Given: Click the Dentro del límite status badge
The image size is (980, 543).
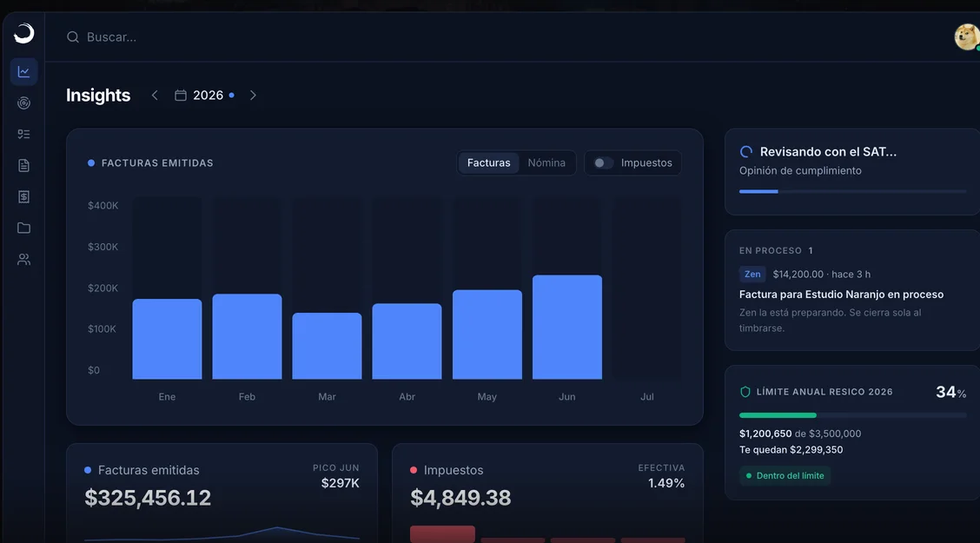Looking at the screenshot, I should [785, 475].
